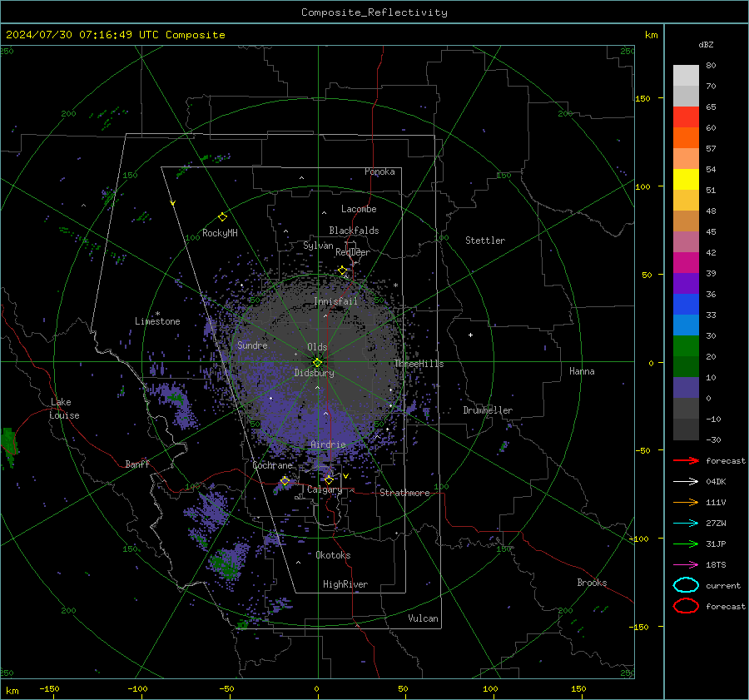Select the light gray 80 dBZ swatch
The height and width of the screenshot is (700, 749).
(x=686, y=76)
